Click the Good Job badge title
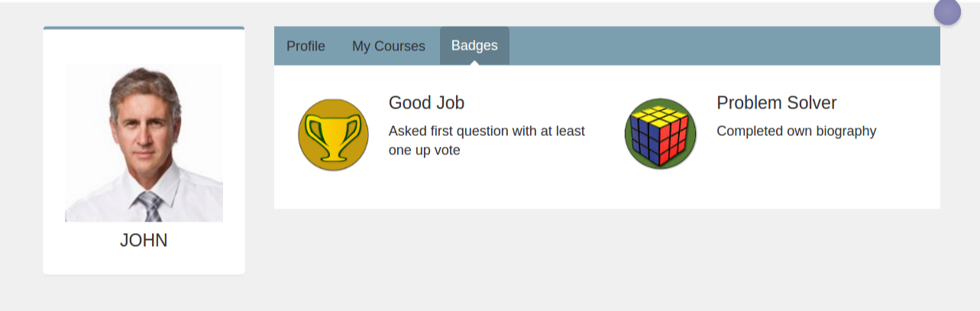The image size is (980, 311). click(426, 103)
